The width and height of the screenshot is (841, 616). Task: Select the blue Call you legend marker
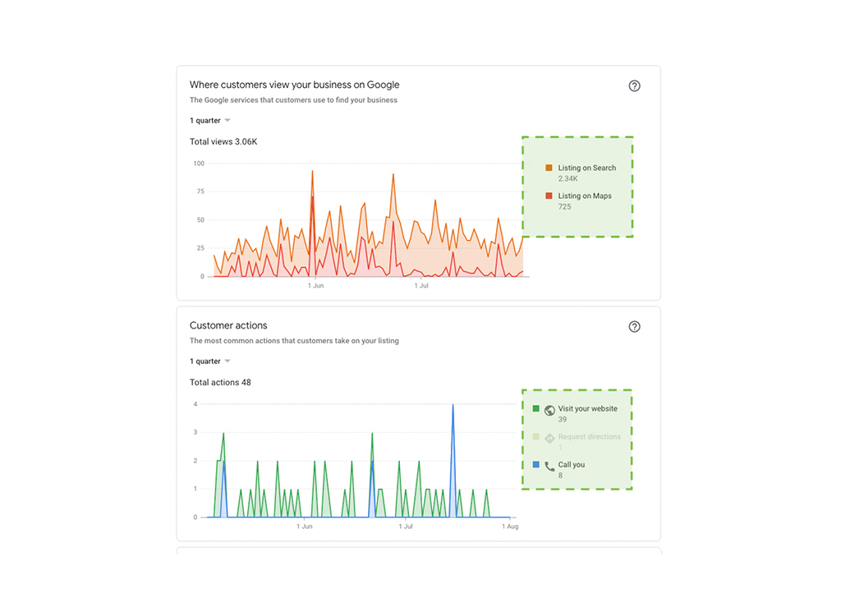click(x=535, y=464)
